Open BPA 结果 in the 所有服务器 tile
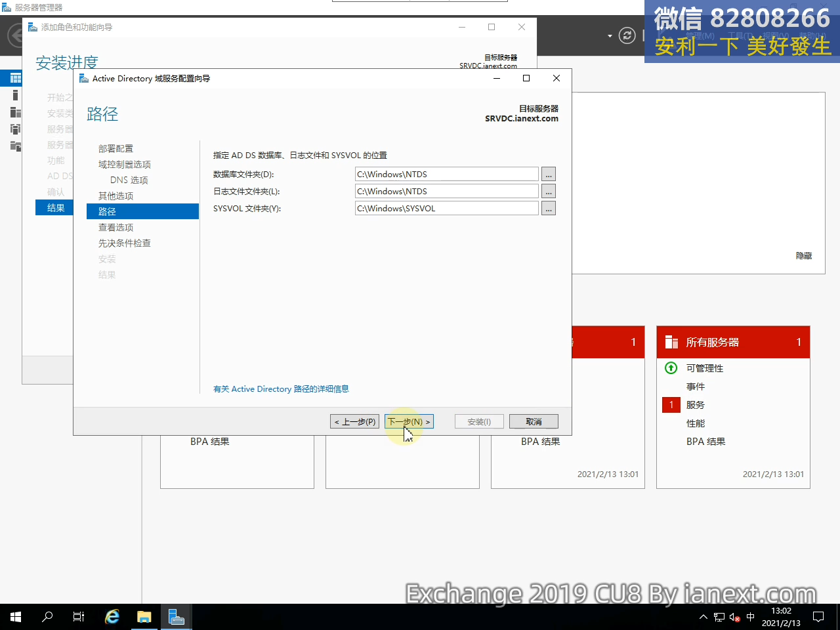840x630 pixels. (x=706, y=442)
